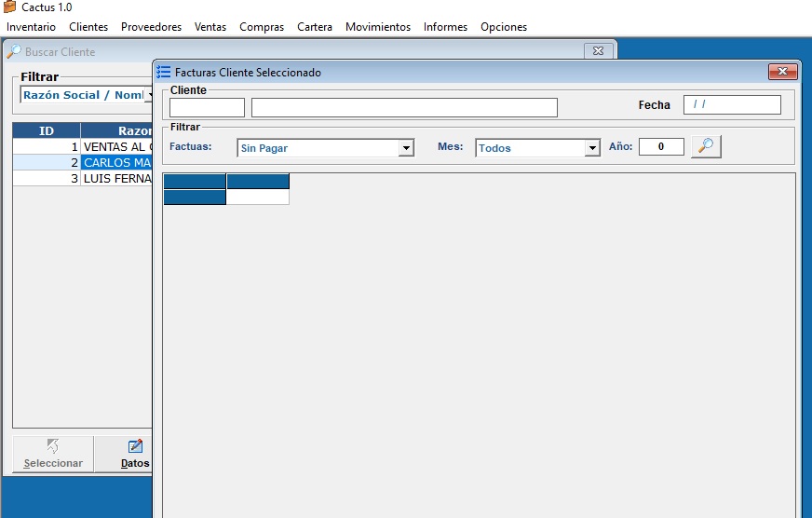The image size is (812, 518).
Task: Click the Fecha date input field
Action: [732, 104]
